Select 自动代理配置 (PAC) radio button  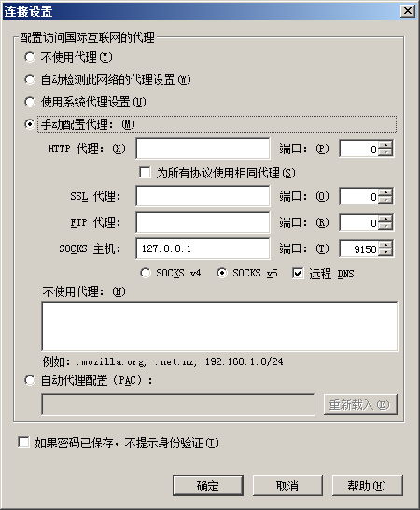coord(30,380)
